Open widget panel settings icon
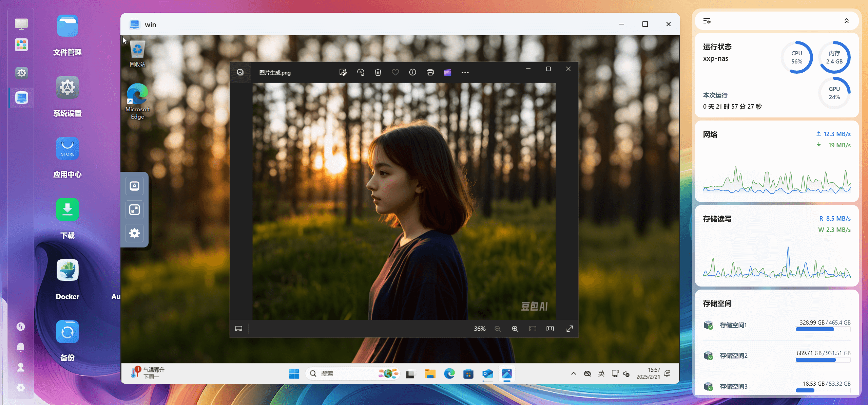Image resolution: width=868 pixels, height=405 pixels. 707,21
